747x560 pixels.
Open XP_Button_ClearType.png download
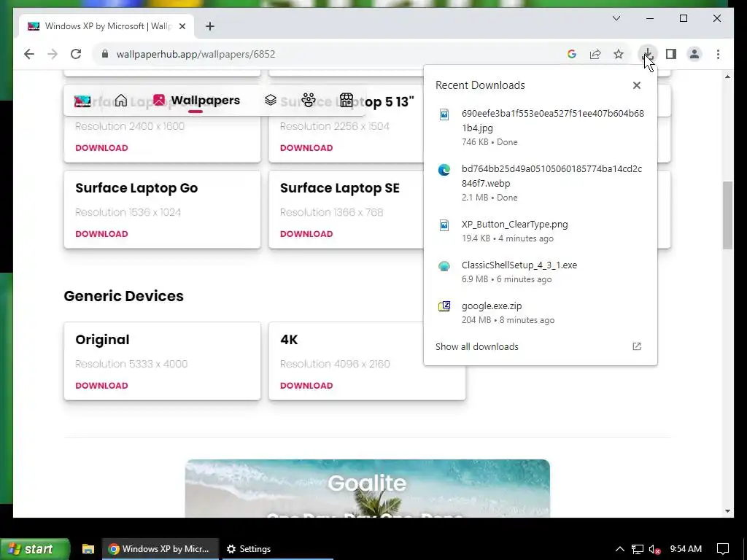coord(541,230)
